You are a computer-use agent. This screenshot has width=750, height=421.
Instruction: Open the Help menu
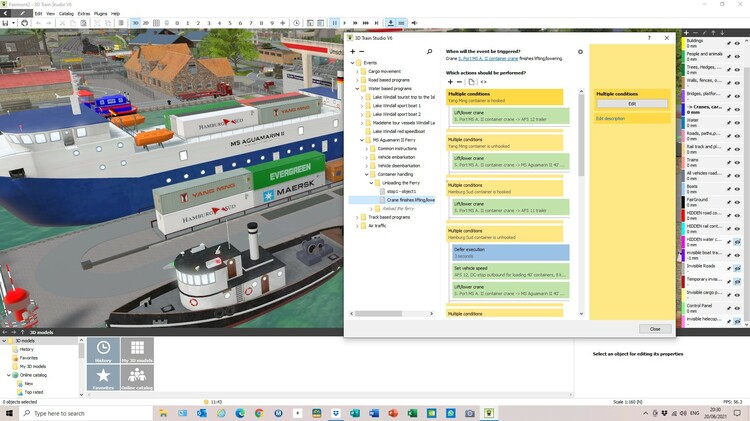pos(115,13)
